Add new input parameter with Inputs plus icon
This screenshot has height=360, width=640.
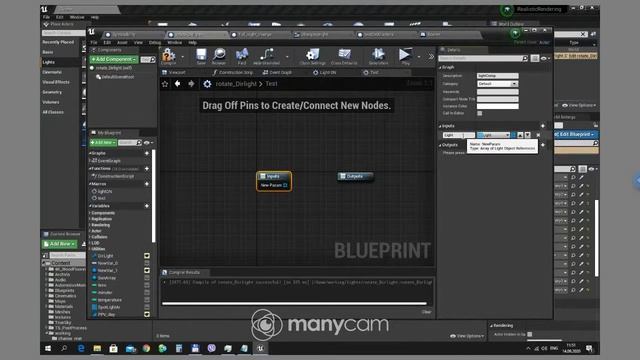point(543,126)
